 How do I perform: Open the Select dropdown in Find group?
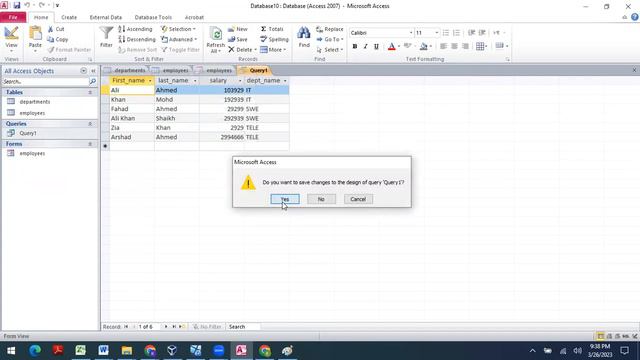tap(330, 50)
